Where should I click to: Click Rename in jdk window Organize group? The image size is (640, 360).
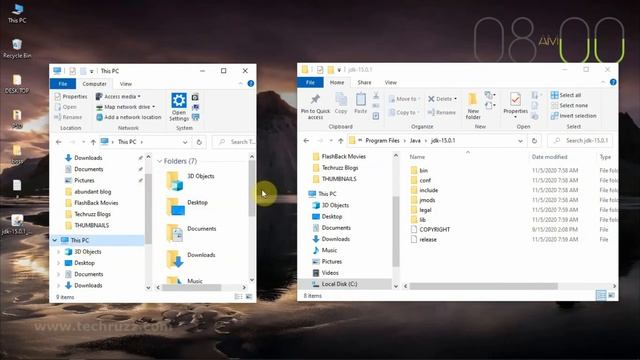pyautogui.click(x=442, y=112)
